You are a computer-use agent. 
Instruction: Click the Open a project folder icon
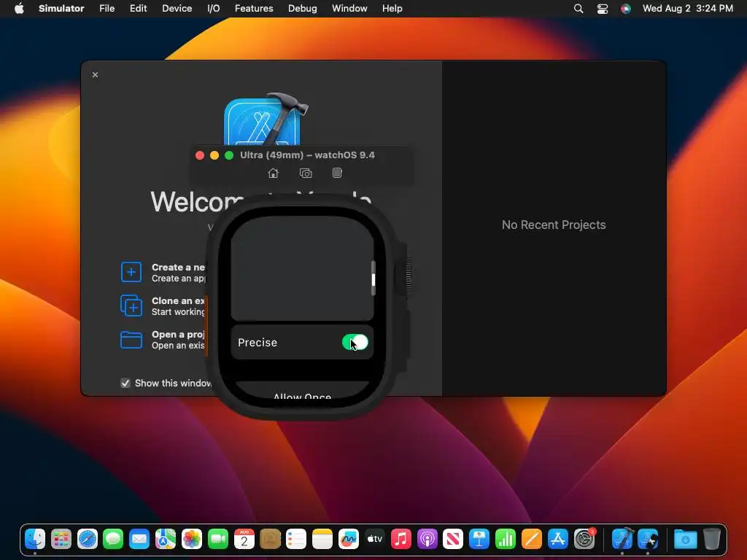pyautogui.click(x=131, y=340)
